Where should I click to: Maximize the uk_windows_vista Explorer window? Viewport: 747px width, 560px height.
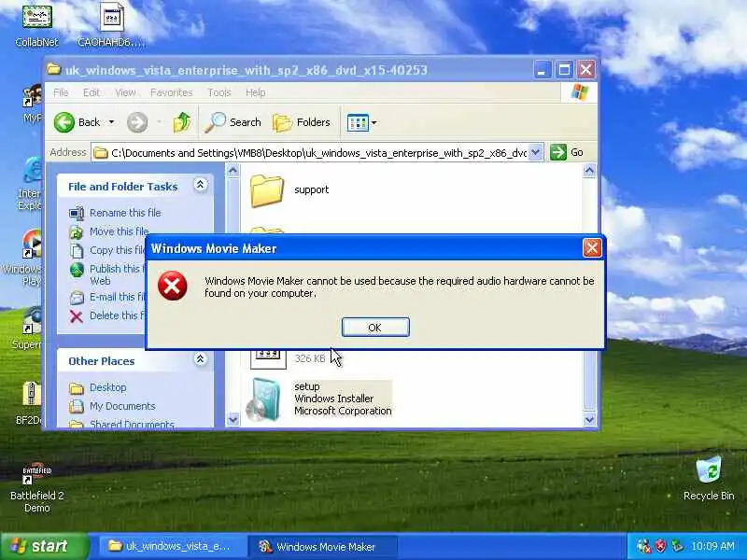[x=564, y=70]
